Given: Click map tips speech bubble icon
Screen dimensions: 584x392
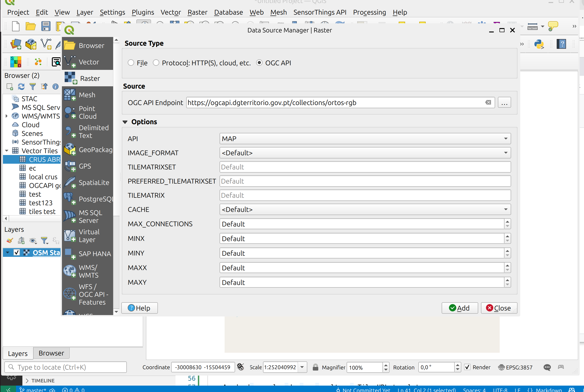Looking at the screenshot, I should (553, 26).
